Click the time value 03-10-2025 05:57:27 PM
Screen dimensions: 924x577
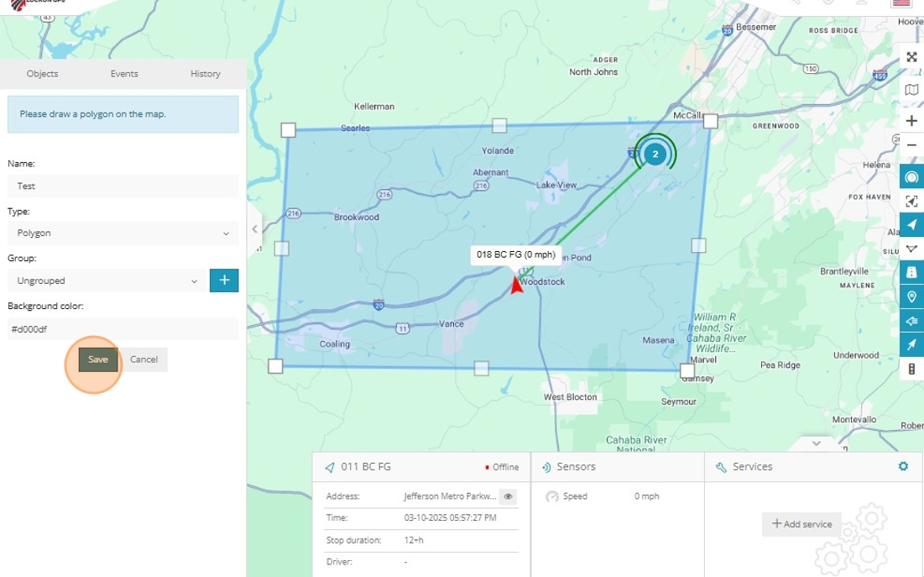tap(450, 518)
